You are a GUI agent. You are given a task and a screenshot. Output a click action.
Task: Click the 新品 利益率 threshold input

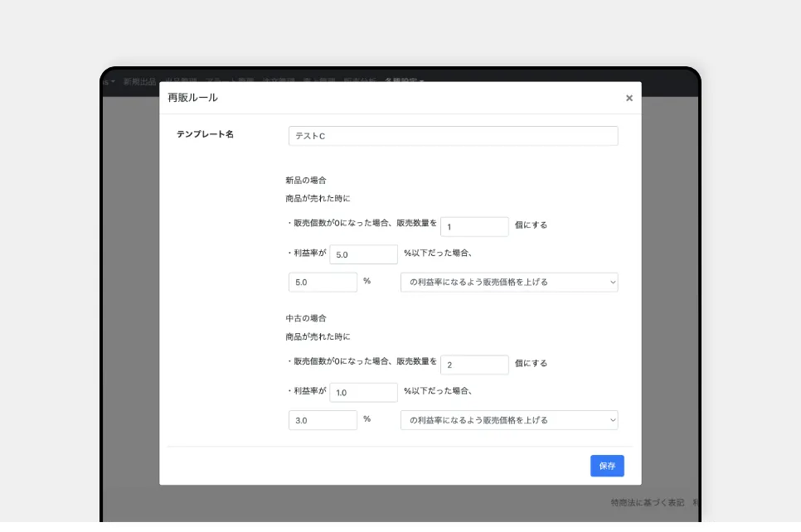tap(363, 254)
